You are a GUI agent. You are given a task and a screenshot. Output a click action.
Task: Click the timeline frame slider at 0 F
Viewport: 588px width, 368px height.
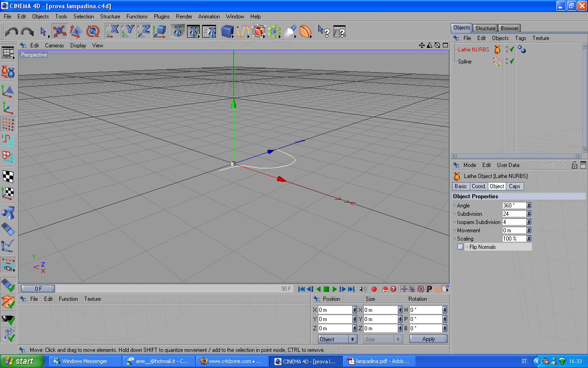(38, 289)
